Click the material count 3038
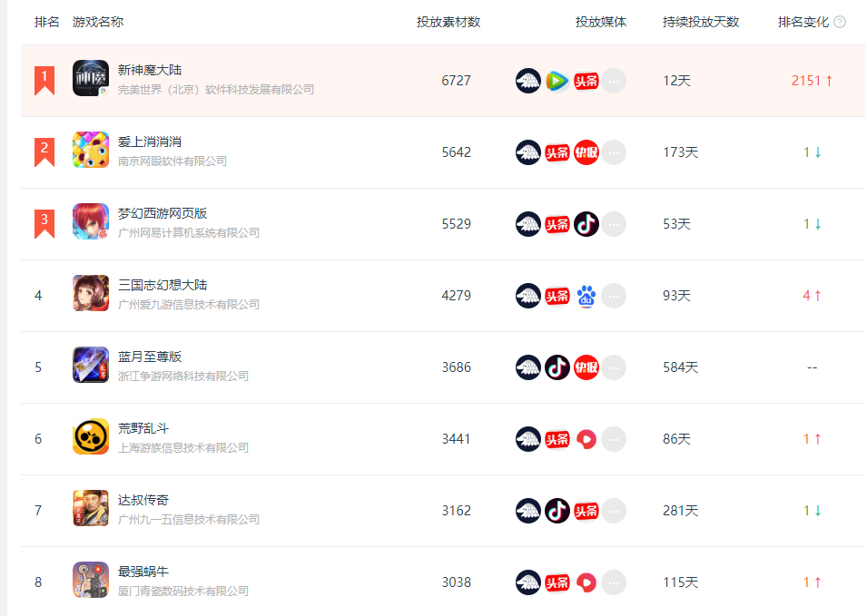 pyautogui.click(x=456, y=582)
